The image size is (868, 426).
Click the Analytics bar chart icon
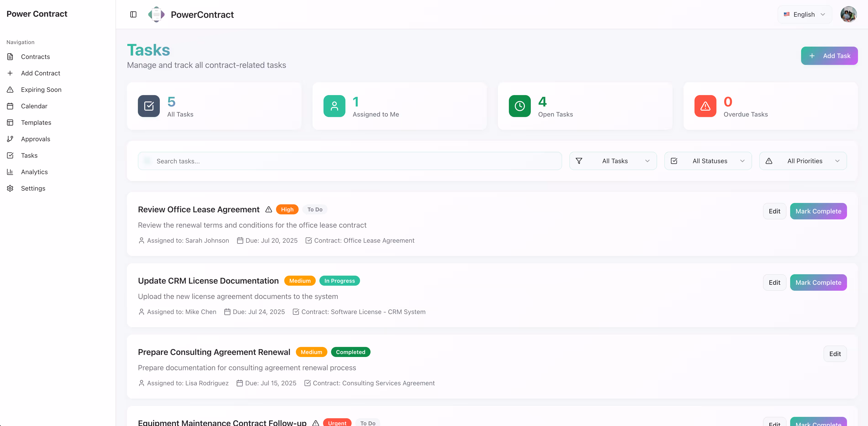coord(10,172)
